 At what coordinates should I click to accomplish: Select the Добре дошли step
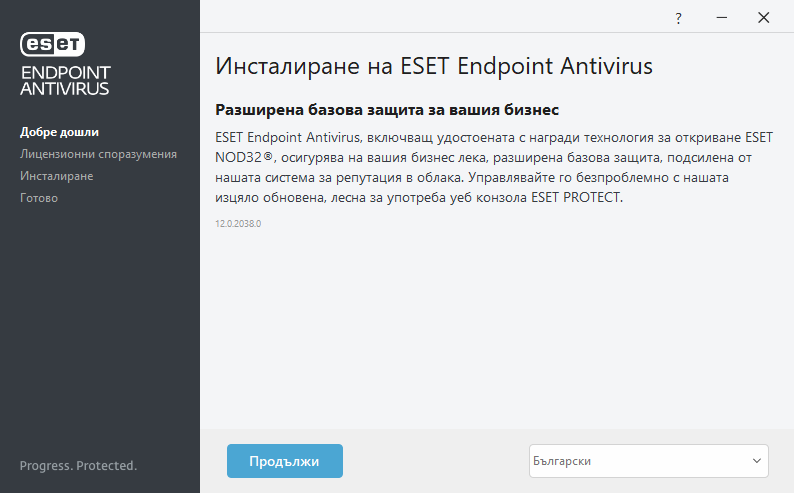(x=59, y=132)
